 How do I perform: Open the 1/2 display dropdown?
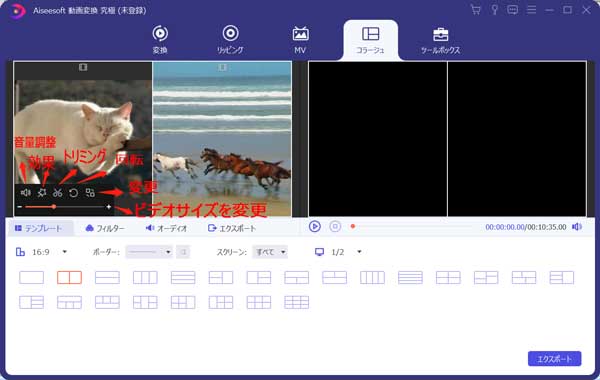click(346, 252)
